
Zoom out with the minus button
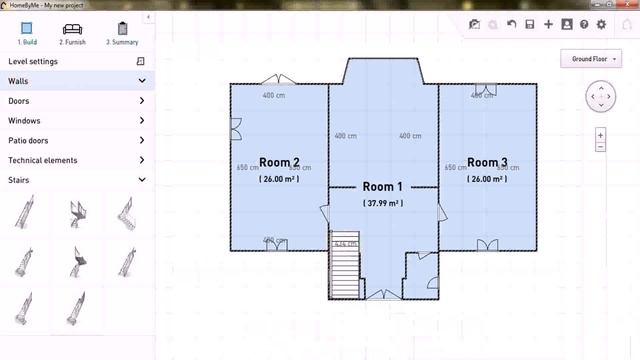coord(600,147)
